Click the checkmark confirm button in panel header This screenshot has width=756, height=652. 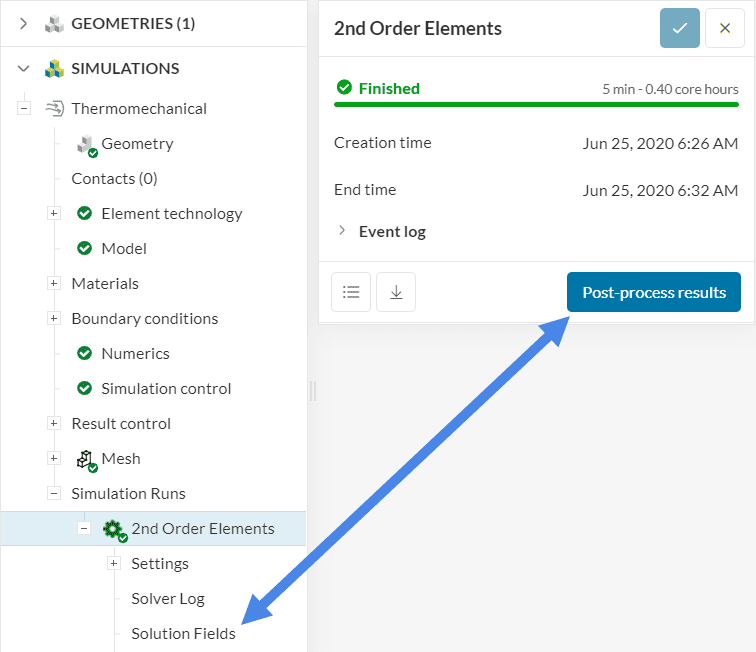coord(680,28)
